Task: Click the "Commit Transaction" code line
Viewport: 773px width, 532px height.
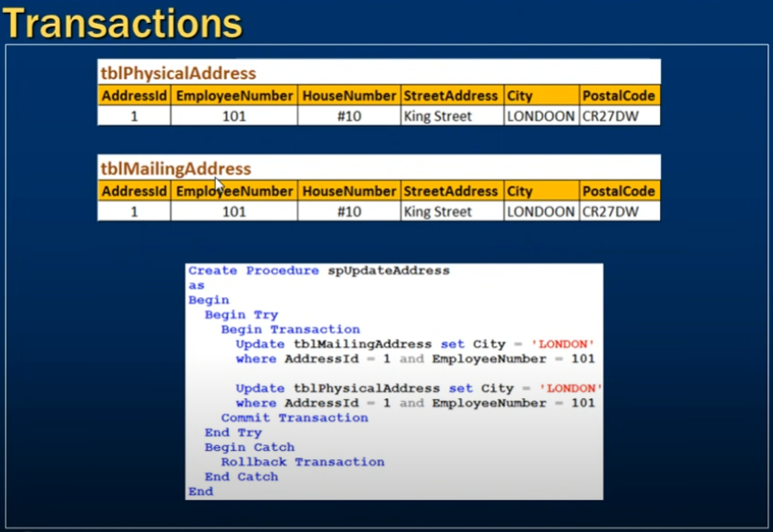Action: click(x=294, y=418)
